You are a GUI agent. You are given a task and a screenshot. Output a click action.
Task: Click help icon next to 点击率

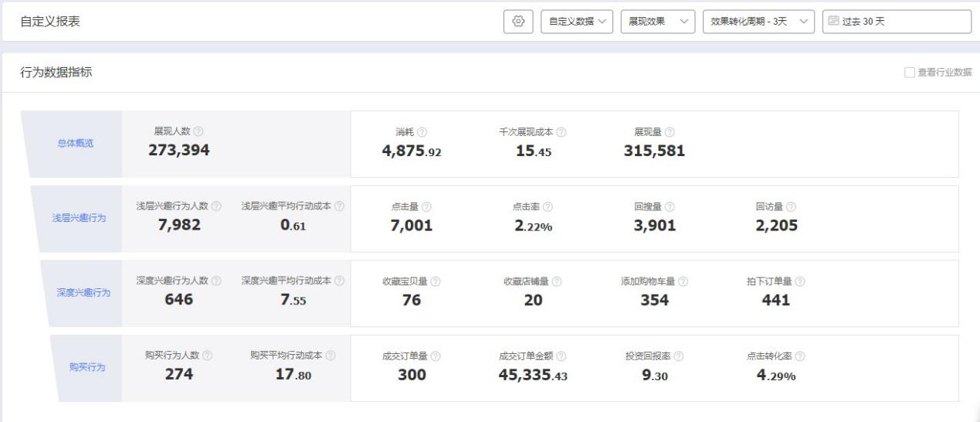point(548,207)
